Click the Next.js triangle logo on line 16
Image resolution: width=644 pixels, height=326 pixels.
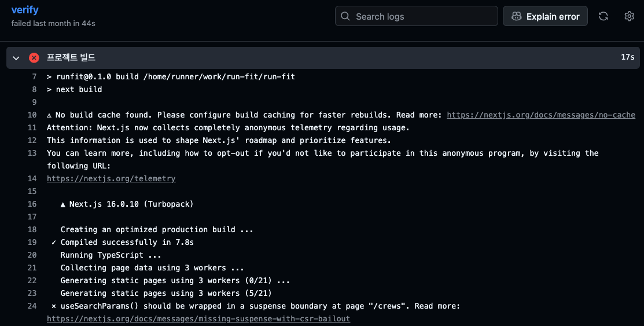pos(63,204)
